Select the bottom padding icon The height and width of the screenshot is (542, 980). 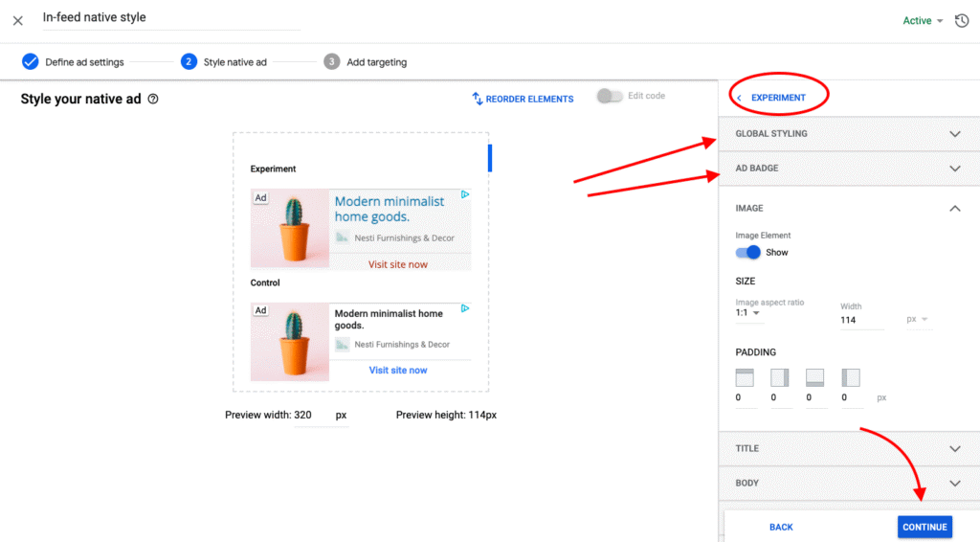coord(815,377)
